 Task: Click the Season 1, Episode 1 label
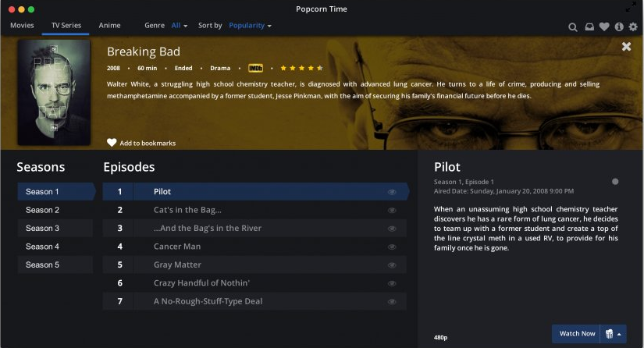(464, 182)
